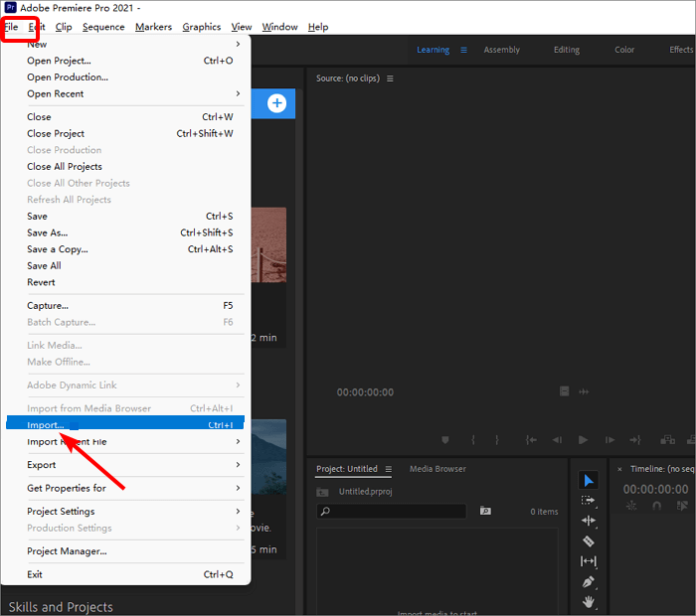Click the Add Marker button in Source monitor
This screenshot has height=616, width=696.
point(445,440)
